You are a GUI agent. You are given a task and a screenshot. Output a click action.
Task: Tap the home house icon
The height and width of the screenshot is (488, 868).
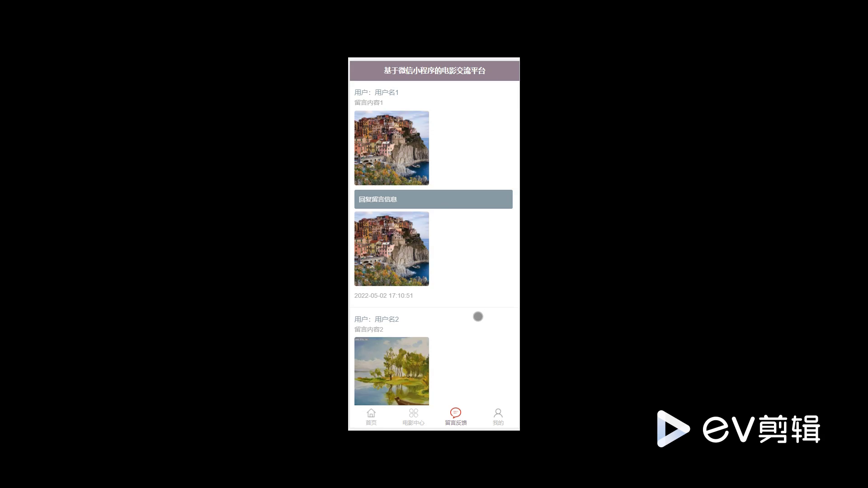(371, 413)
